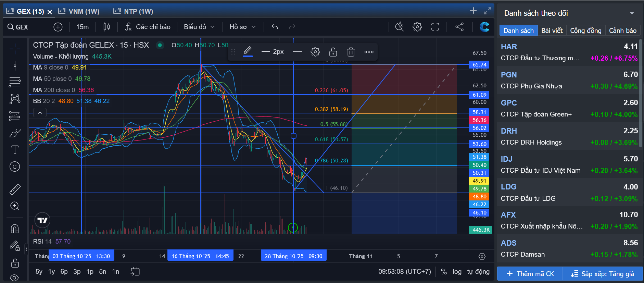
Task: Set chart range to 6p
Action: tap(64, 272)
